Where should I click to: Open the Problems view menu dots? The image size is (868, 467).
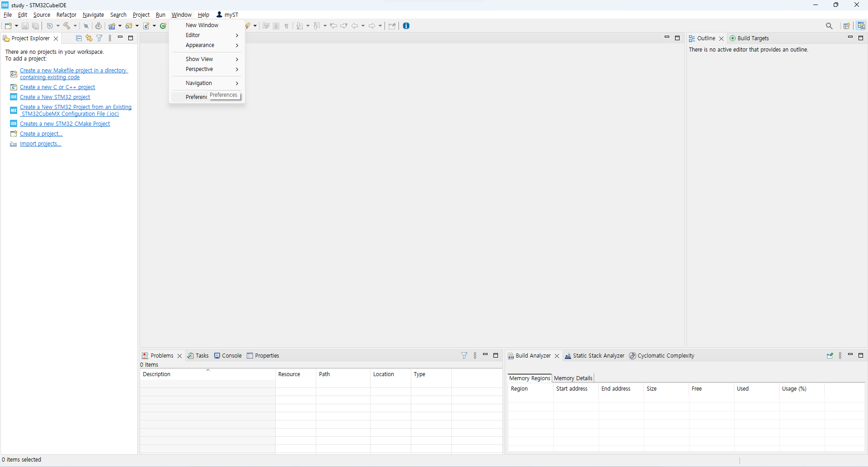pos(475,356)
